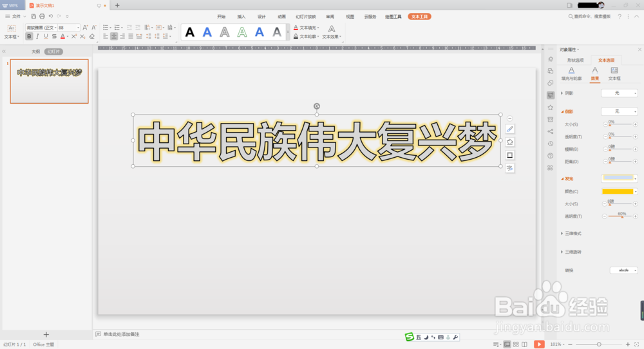Zoom in with plus button in status bar
The width and height of the screenshot is (644, 349).
point(627,344)
